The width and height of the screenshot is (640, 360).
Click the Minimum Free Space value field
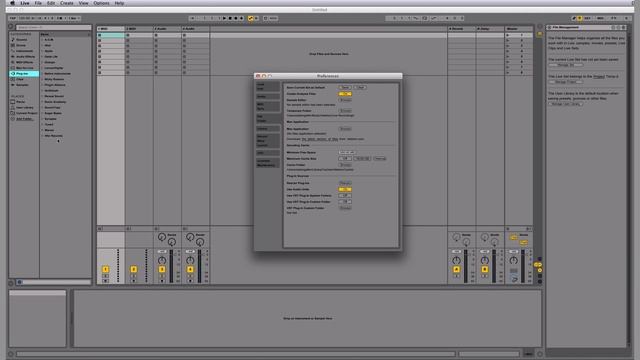[347, 152]
